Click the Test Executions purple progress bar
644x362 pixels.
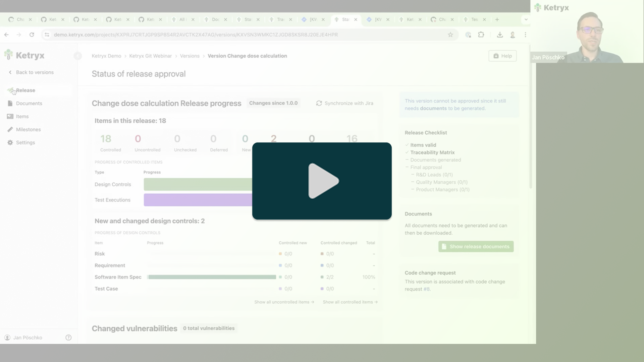pyautogui.click(x=198, y=200)
